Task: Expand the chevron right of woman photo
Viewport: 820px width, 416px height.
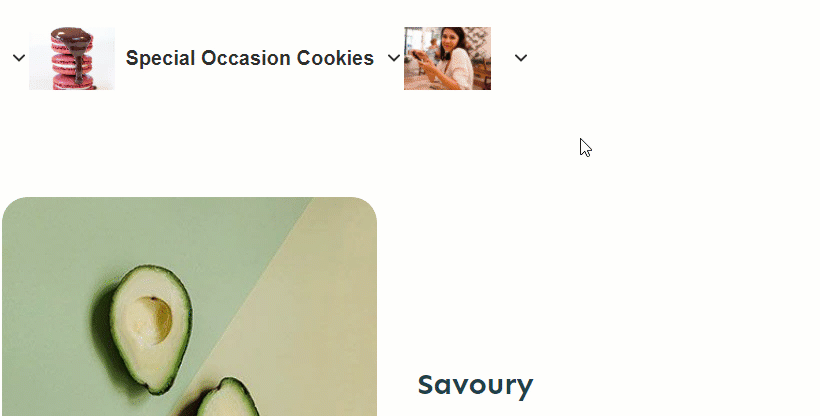Action: click(520, 58)
